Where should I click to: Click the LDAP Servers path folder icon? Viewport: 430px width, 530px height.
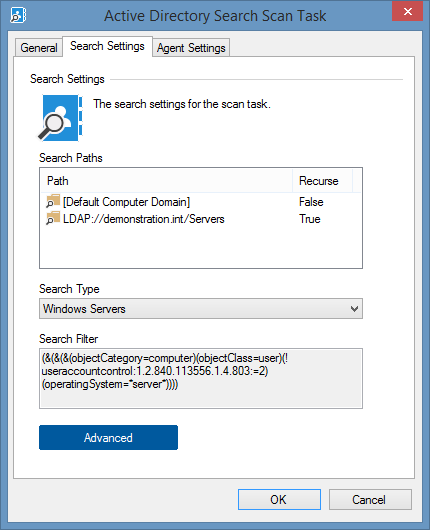click(x=53, y=219)
